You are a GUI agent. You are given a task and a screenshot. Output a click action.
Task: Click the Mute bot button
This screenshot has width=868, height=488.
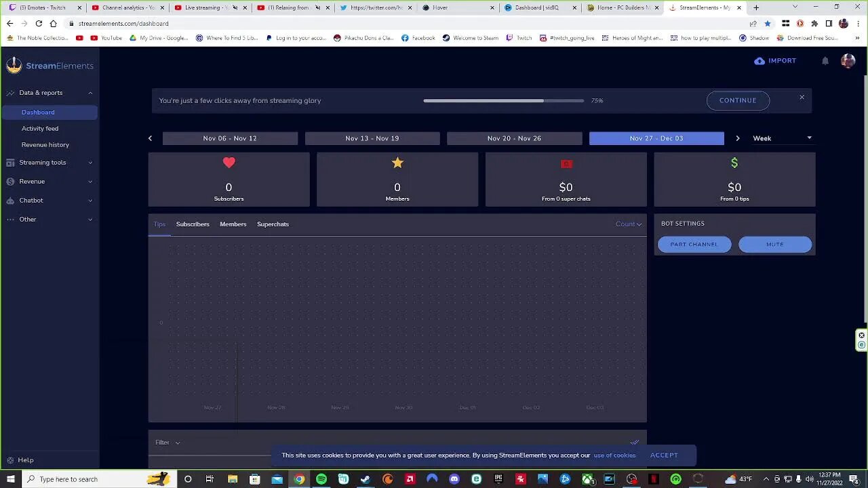click(x=775, y=244)
